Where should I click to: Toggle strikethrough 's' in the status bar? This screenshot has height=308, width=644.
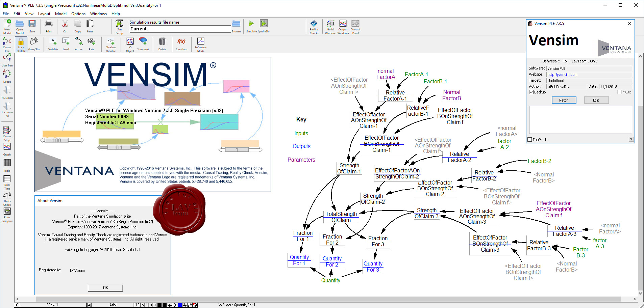155,305
